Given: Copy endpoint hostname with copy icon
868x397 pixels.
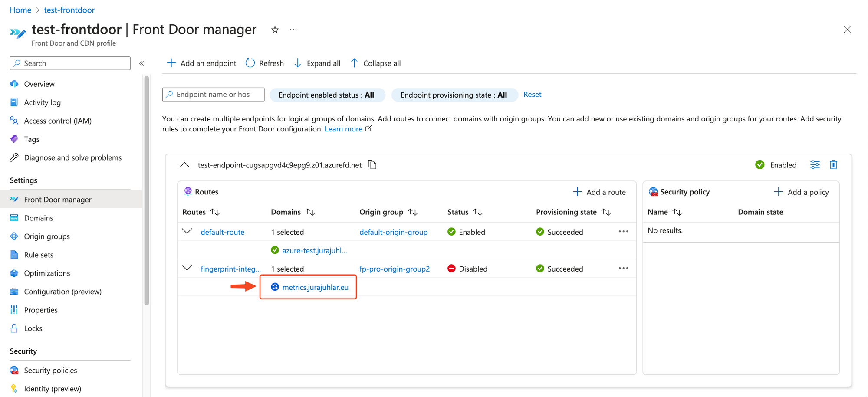Looking at the screenshot, I should tap(372, 165).
